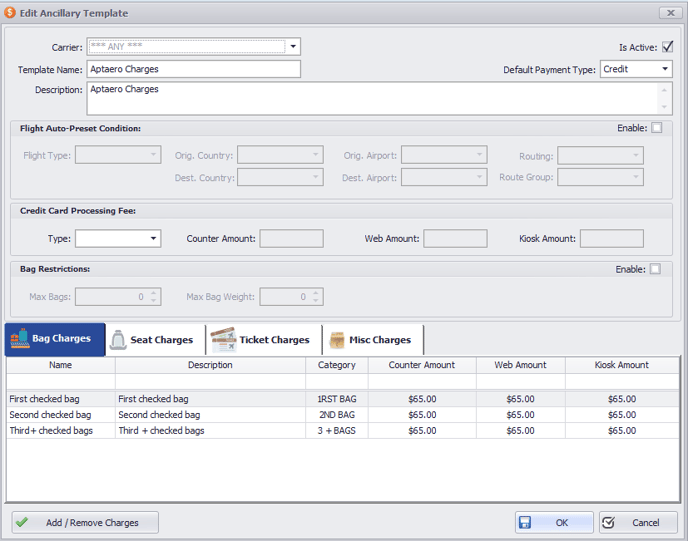This screenshot has height=541, width=688.
Task: Click the '3 + BAGS' category cell
Action: [x=337, y=430]
